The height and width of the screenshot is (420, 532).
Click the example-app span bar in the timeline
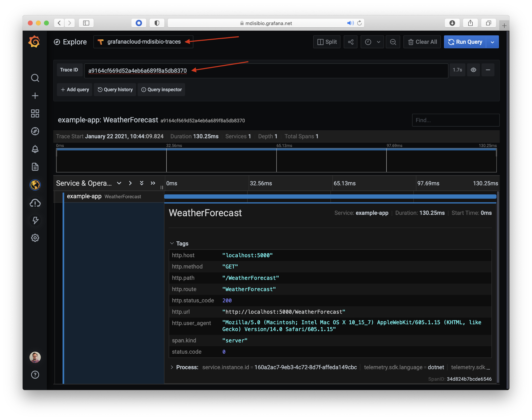pyautogui.click(x=330, y=197)
